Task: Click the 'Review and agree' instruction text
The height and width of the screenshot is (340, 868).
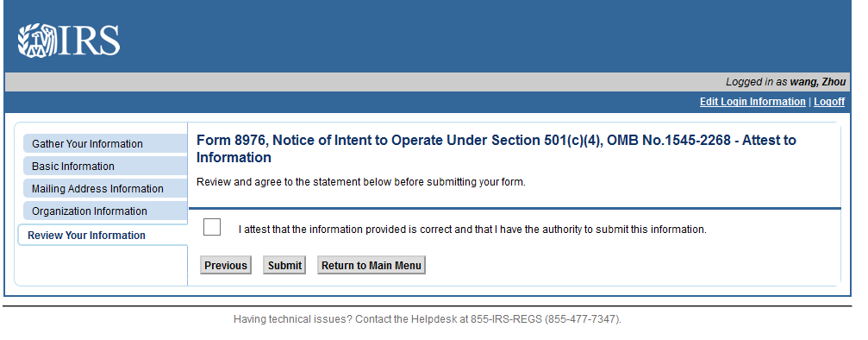Action: click(x=361, y=182)
